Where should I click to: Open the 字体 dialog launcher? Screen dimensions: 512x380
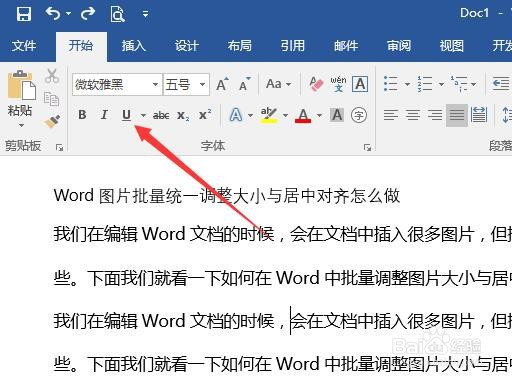[x=367, y=147]
